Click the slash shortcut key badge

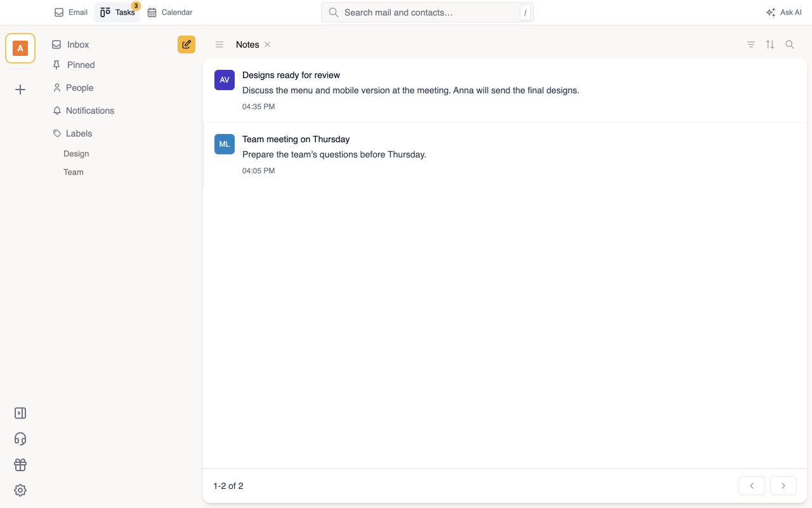tap(525, 13)
